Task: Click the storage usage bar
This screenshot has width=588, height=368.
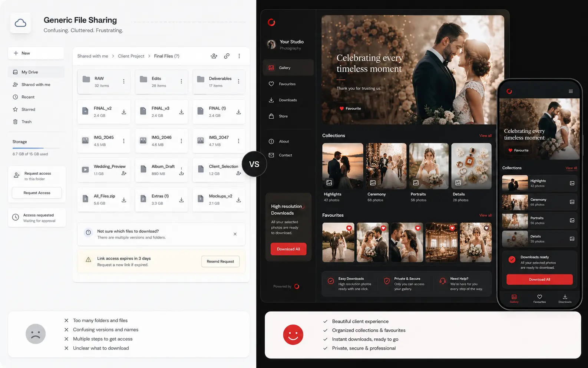Action: click(x=36, y=148)
